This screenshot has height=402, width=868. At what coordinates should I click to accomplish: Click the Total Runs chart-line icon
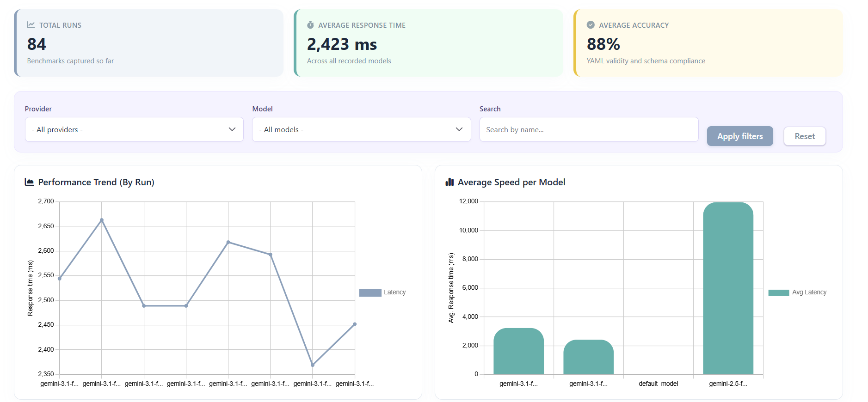(x=31, y=25)
